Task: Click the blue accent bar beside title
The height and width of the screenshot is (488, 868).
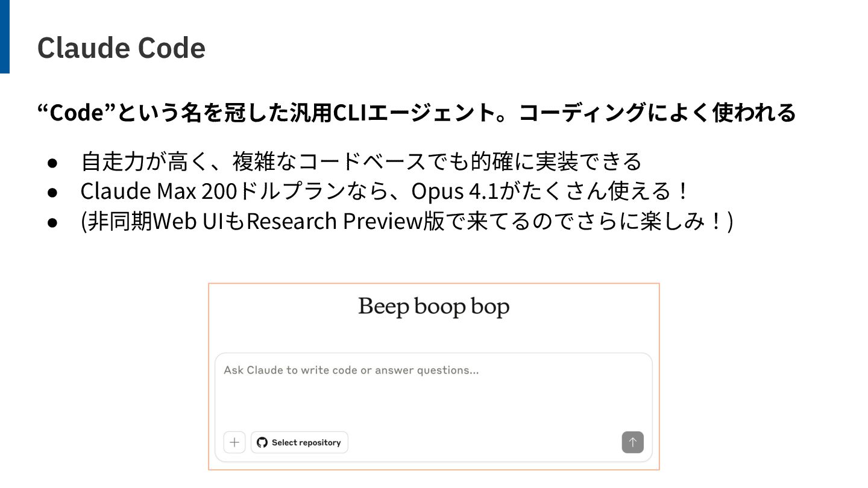Action: pyautogui.click(x=5, y=37)
